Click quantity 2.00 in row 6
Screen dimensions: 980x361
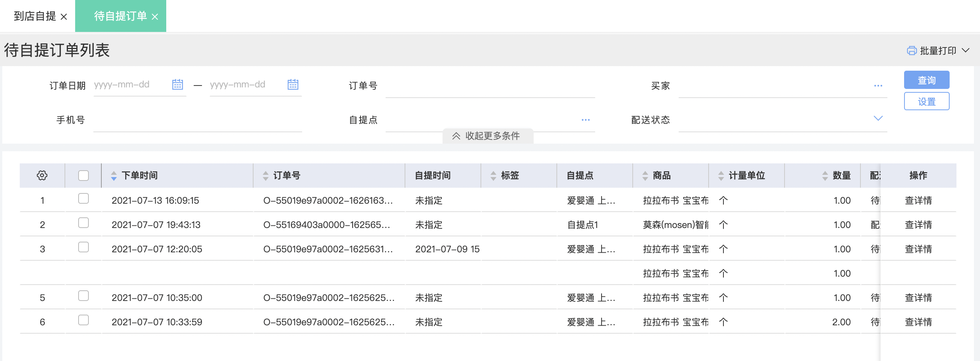(841, 323)
